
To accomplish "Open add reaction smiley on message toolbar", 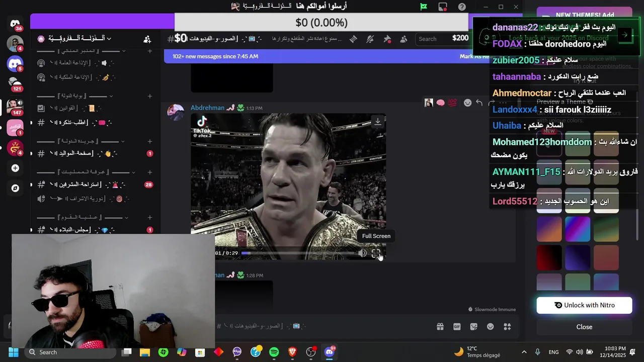I will [467, 103].
